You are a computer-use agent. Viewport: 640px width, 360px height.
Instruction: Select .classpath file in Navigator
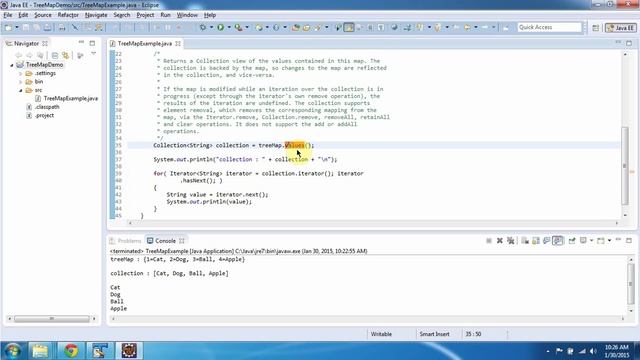47,107
